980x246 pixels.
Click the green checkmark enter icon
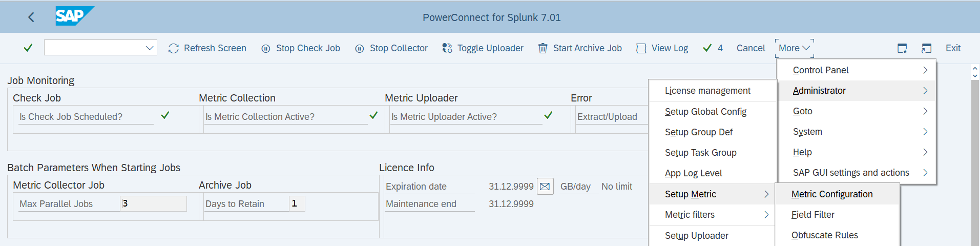(28, 48)
